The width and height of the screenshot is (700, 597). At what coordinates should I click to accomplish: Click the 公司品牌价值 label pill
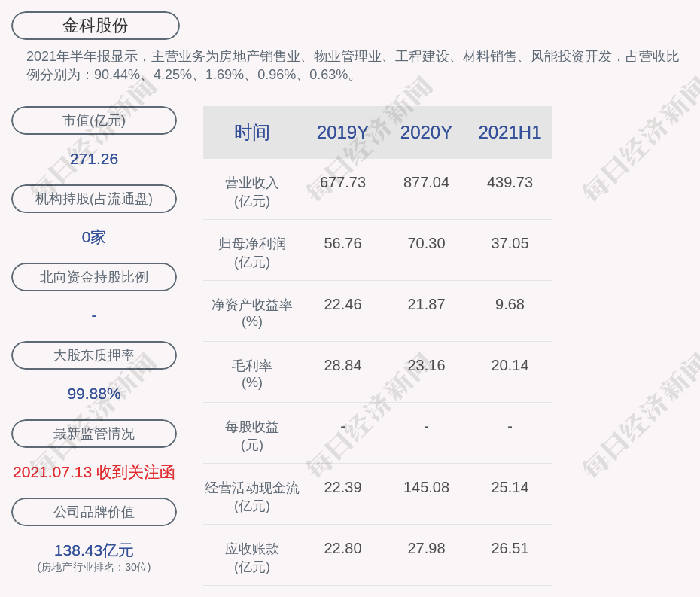[x=94, y=512]
